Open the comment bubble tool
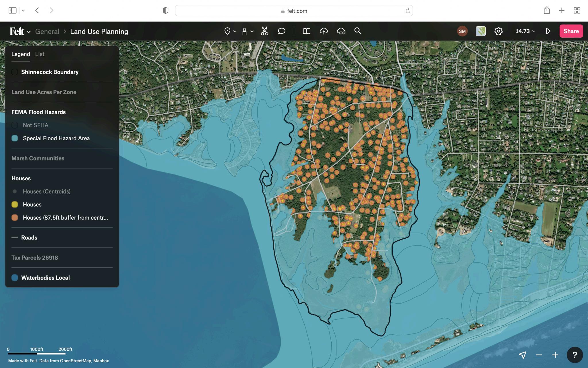588x368 pixels. tap(281, 31)
